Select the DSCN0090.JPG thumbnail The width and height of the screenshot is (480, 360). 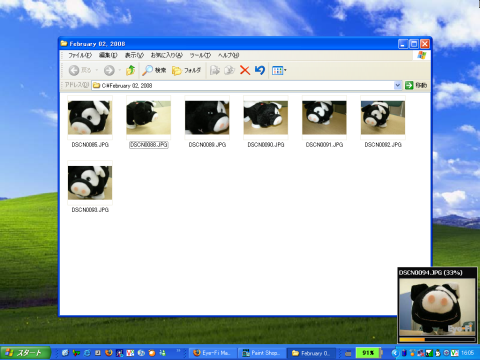click(266, 118)
